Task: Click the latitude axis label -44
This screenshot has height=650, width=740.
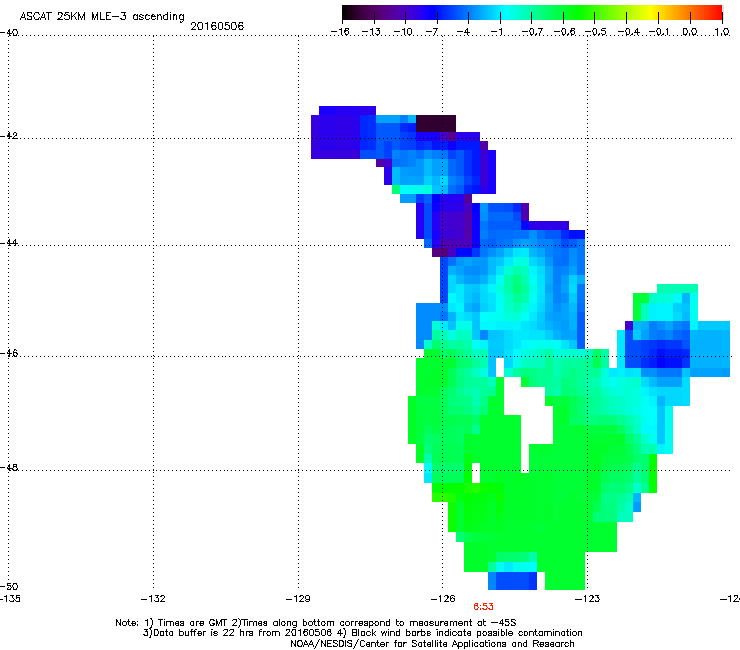Action: (9, 243)
